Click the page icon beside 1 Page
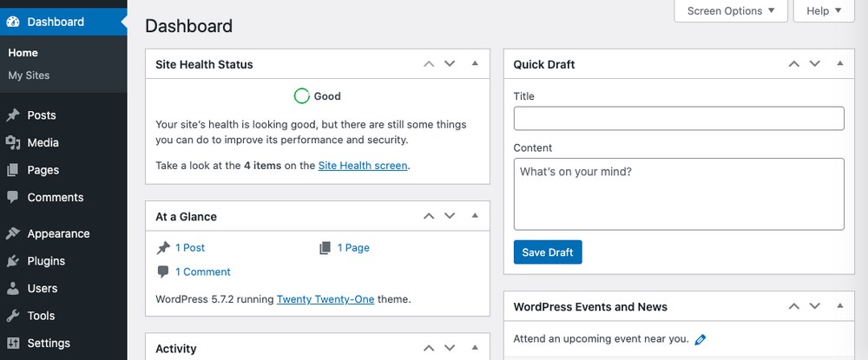 tap(325, 248)
